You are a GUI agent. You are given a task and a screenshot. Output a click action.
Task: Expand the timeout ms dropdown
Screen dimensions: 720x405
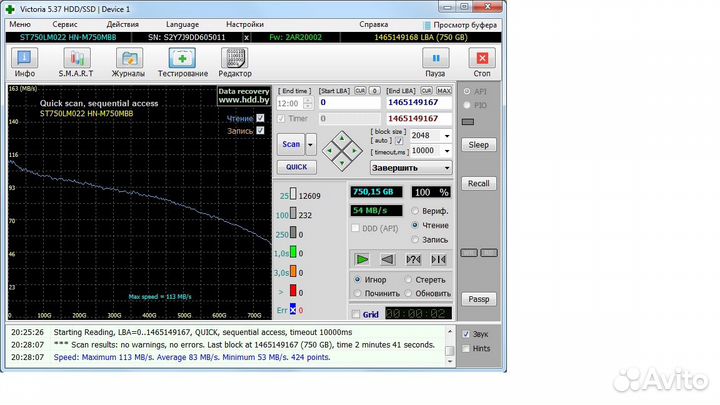[x=447, y=150]
